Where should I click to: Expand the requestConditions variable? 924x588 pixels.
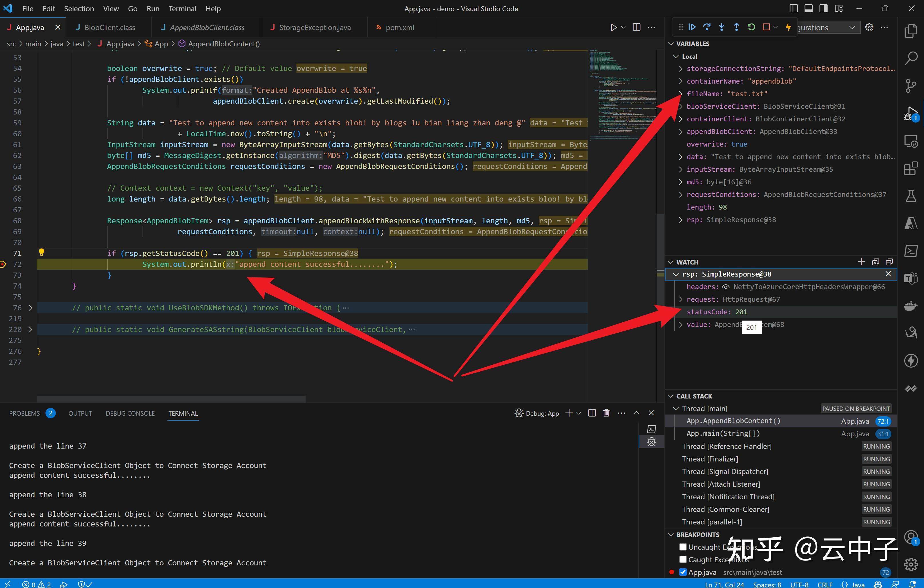tap(681, 195)
